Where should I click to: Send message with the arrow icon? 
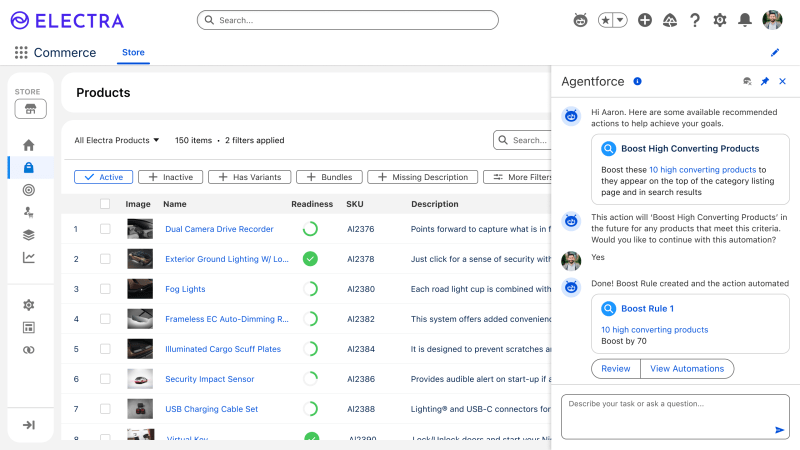pyautogui.click(x=780, y=429)
